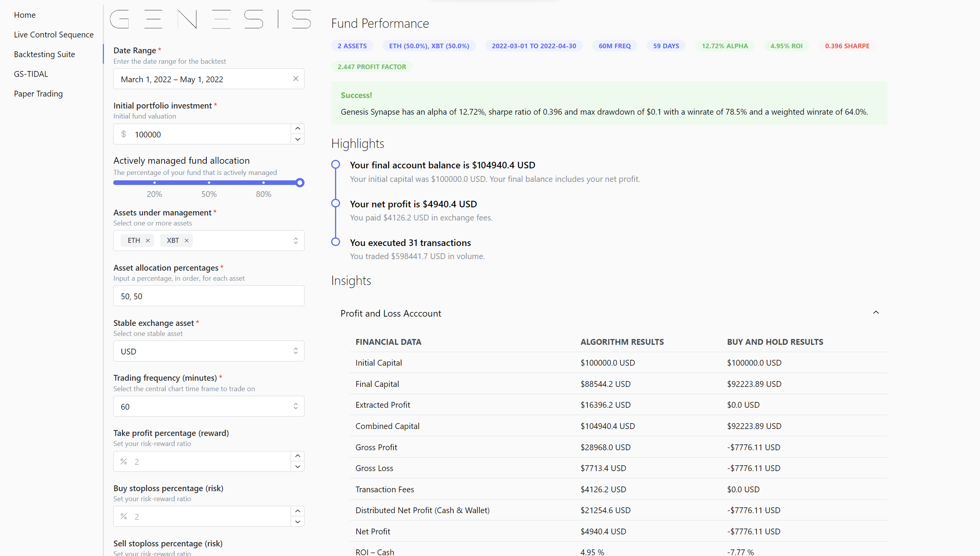Select the Backtesting Suite menu item
The width and height of the screenshot is (980, 556).
point(44,54)
